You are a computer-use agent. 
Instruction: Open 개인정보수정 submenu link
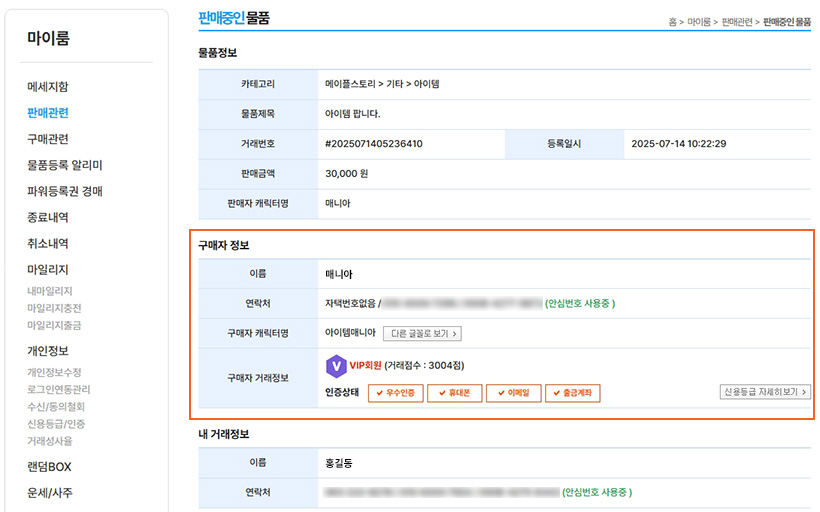[56, 373]
